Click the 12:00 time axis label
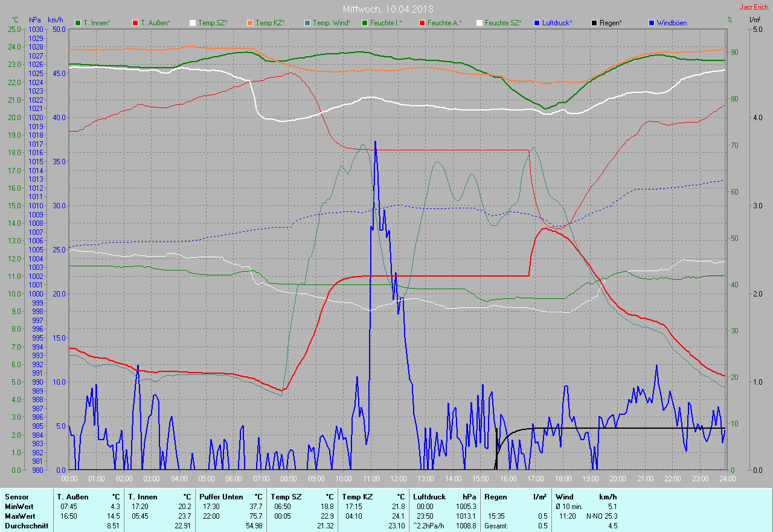This screenshot has width=773, height=532. point(399,479)
